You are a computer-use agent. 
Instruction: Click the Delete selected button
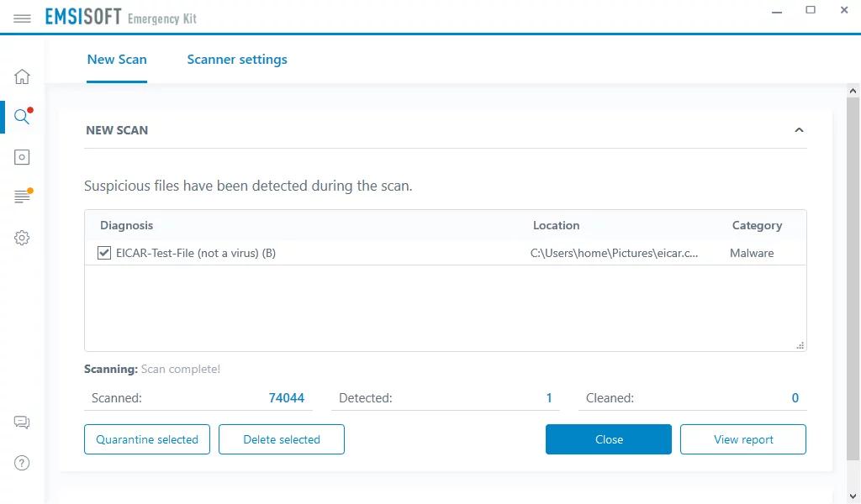[x=282, y=439]
